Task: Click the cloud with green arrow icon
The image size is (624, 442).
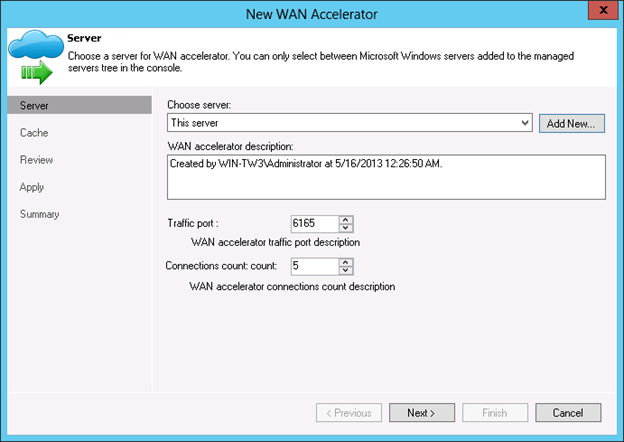Action: (x=36, y=56)
